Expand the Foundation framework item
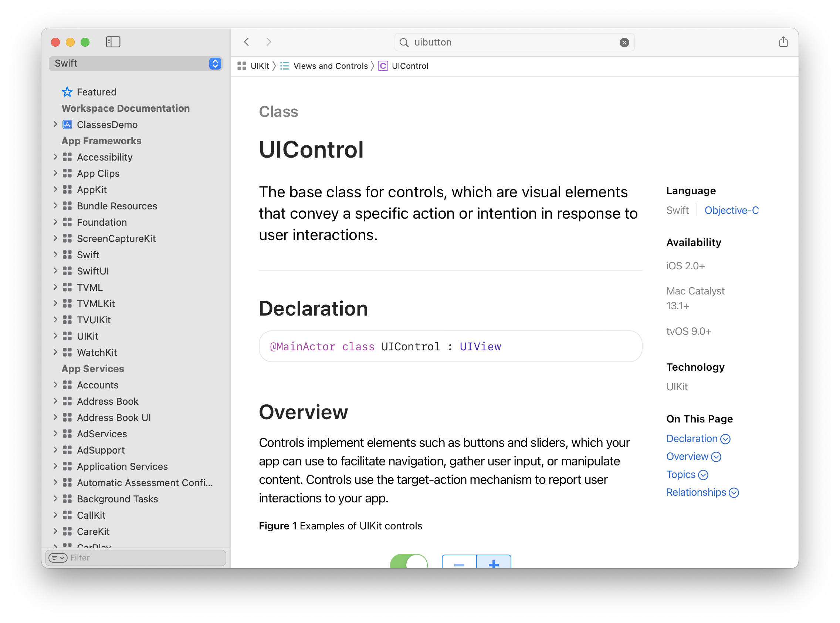This screenshot has height=623, width=840. [55, 222]
